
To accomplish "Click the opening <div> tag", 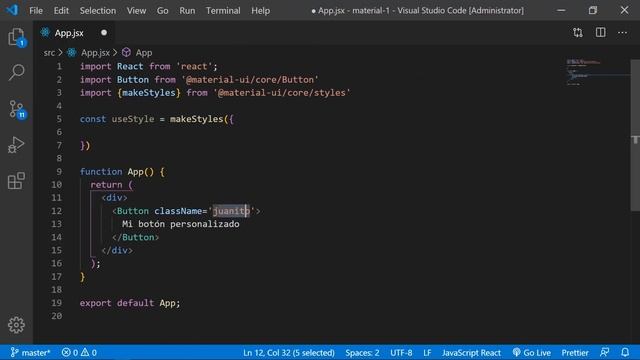I will [114, 198].
